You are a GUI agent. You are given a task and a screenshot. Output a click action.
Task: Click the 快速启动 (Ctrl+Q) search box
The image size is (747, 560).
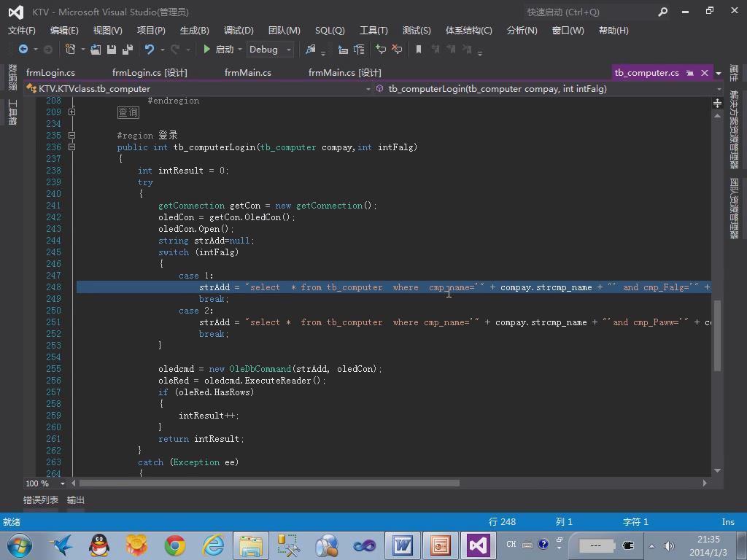pos(597,12)
